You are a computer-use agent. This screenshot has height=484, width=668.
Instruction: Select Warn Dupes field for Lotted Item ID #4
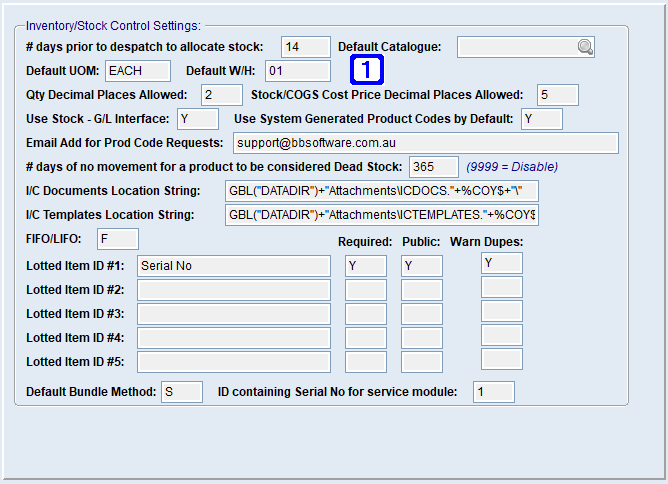click(x=502, y=335)
